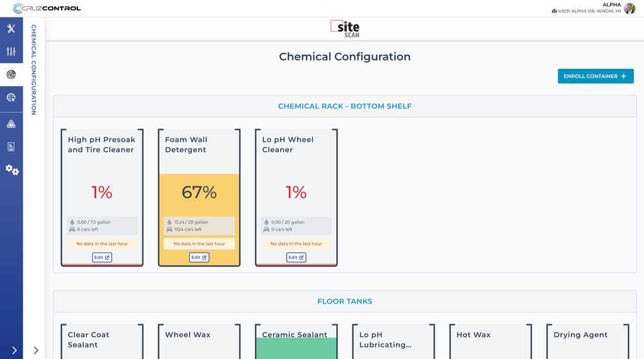Open the document reports sidebar icon
This screenshot has height=359, width=644.
click(11, 147)
